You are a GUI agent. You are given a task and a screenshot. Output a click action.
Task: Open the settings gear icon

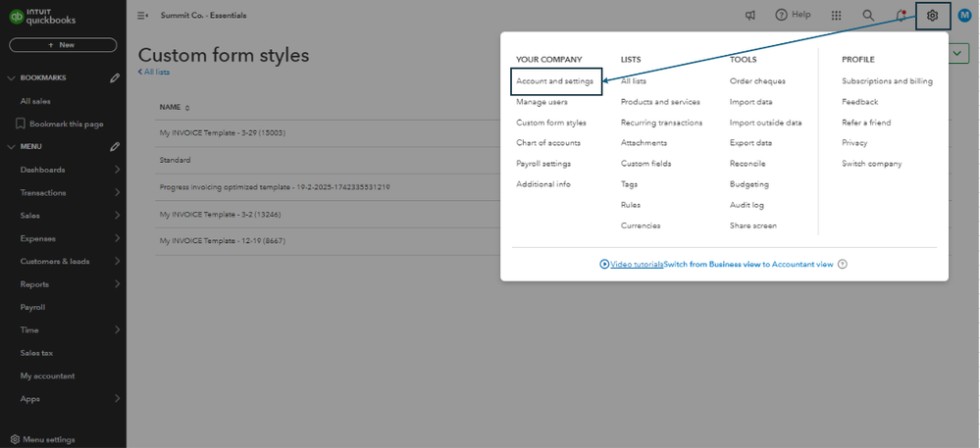click(932, 16)
